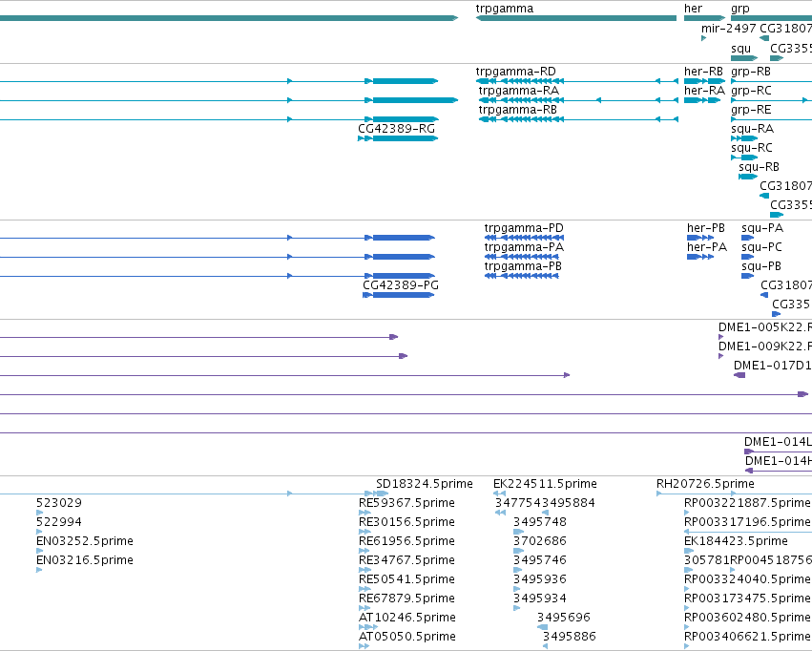This screenshot has height=651, width=812.
Task: Open EST AT10246.5prime
Action: (407, 618)
